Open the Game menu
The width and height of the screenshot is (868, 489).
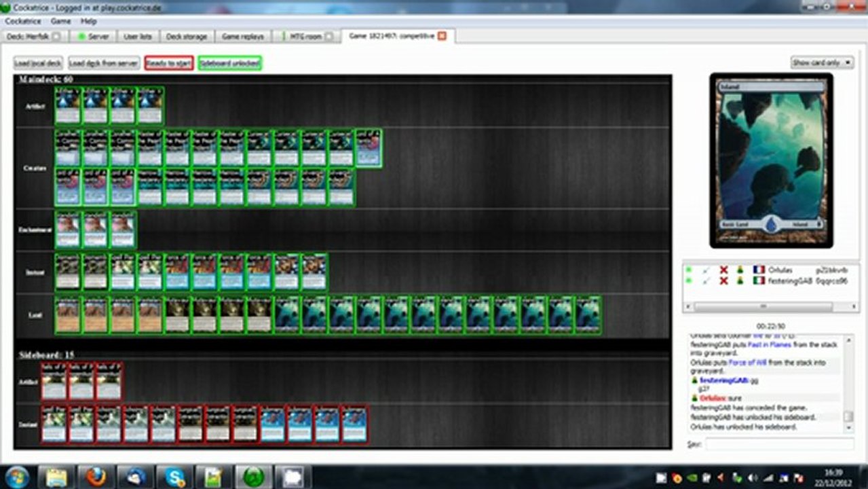[61, 21]
